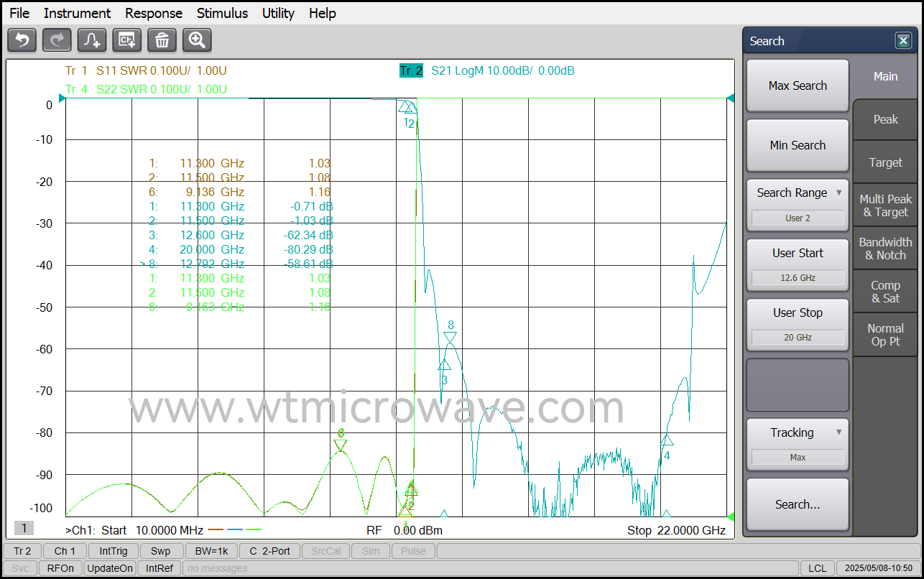Image resolution: width=924 pixels, height=579 pixels.
Task: Click the Zoom magnifier icon
Action: coord(197,40)
